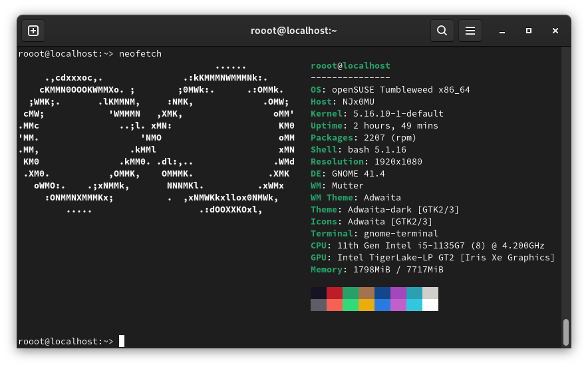Click the rooot@localhost:~ window title
The image size is (588, 367).
tap(293, 31)
